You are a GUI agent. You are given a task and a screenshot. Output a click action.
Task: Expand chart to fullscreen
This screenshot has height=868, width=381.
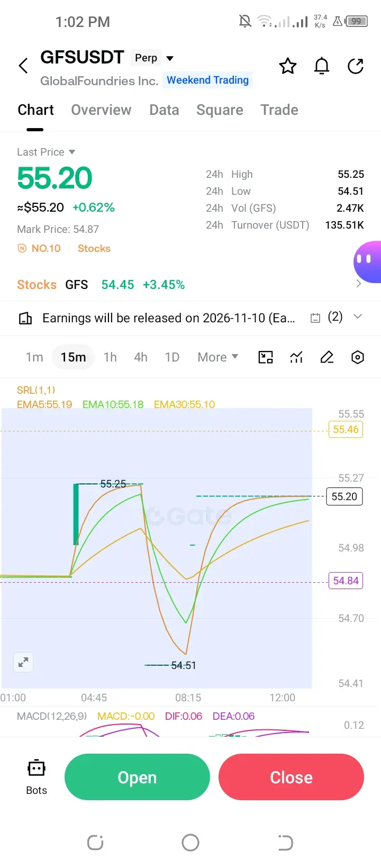(23, 662)
